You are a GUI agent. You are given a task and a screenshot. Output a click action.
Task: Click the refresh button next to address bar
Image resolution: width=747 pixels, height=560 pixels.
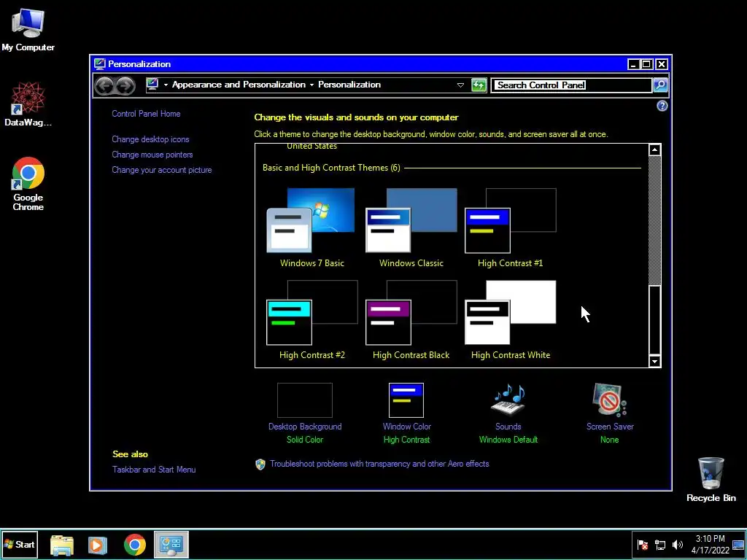[x=479, y=85]
